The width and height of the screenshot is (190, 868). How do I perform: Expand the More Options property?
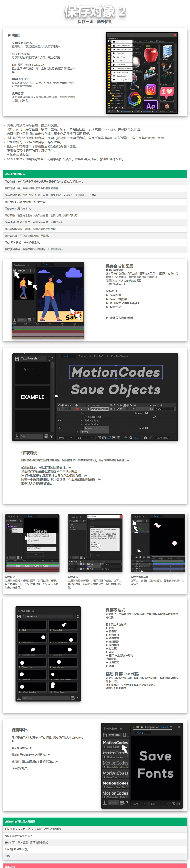[x=81, y=424]
